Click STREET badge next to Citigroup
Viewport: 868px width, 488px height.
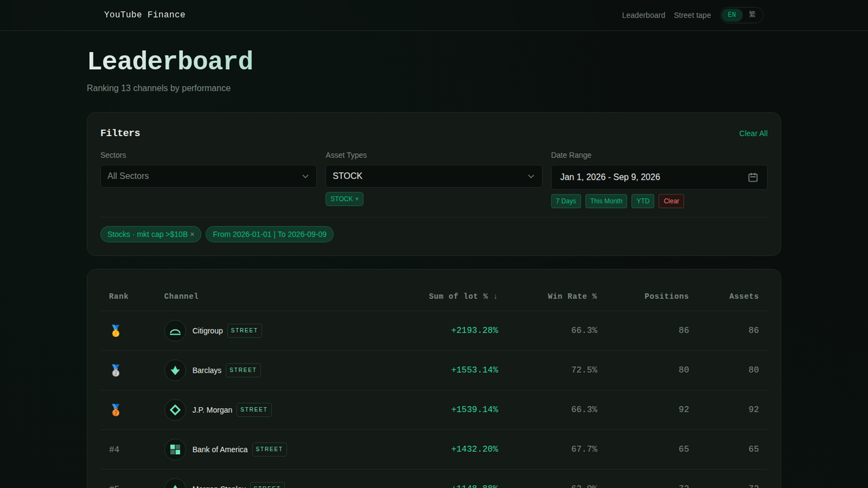244,331
